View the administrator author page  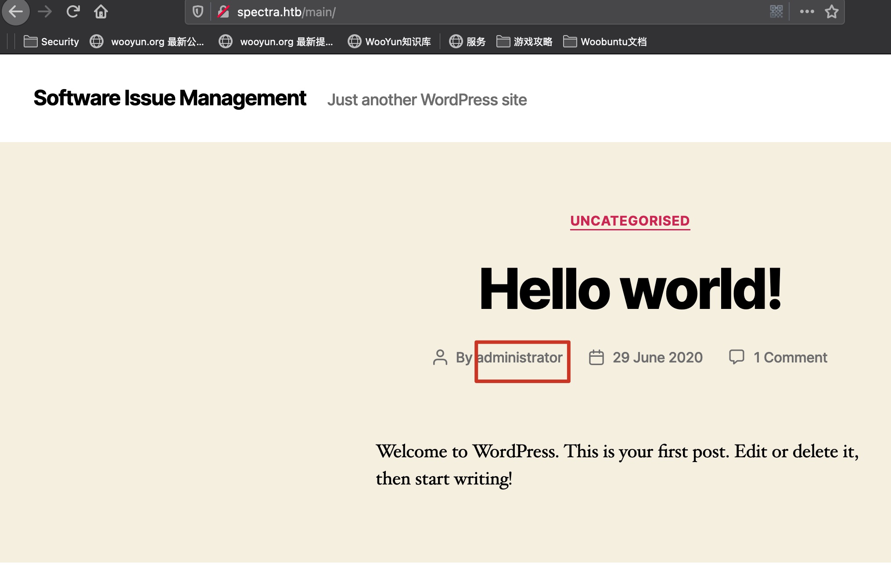[520, 358]
